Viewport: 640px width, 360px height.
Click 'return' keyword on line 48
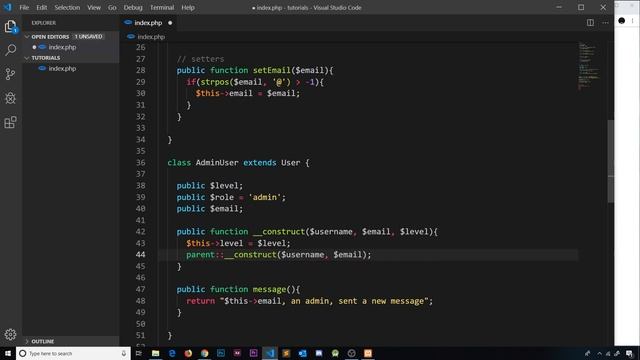point(200,301)
